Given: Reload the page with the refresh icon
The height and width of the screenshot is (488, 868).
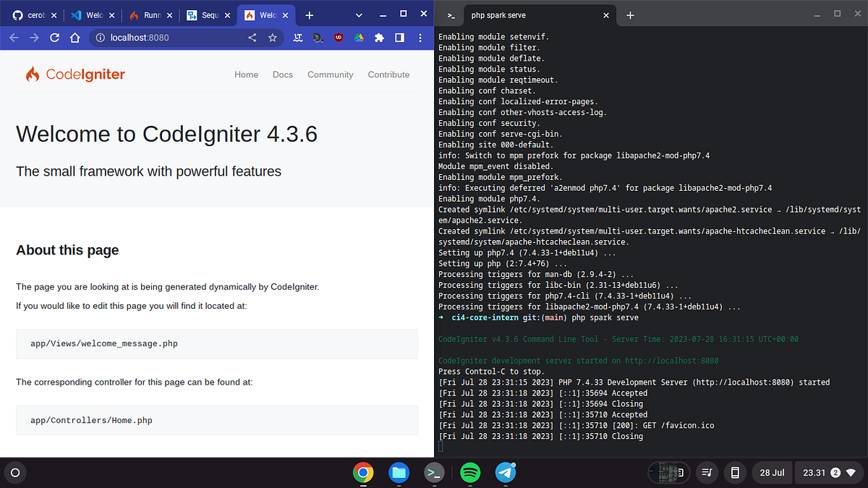Looking at the screenshot, I should pos(54,38).
